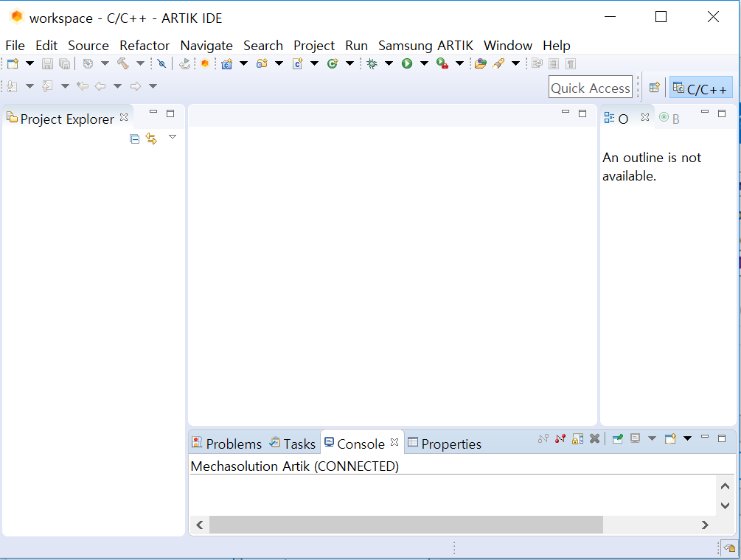Click the Quick Access search field
This screenshot has width=741, height=560.
pyautogui.click(x=591, y=88)
